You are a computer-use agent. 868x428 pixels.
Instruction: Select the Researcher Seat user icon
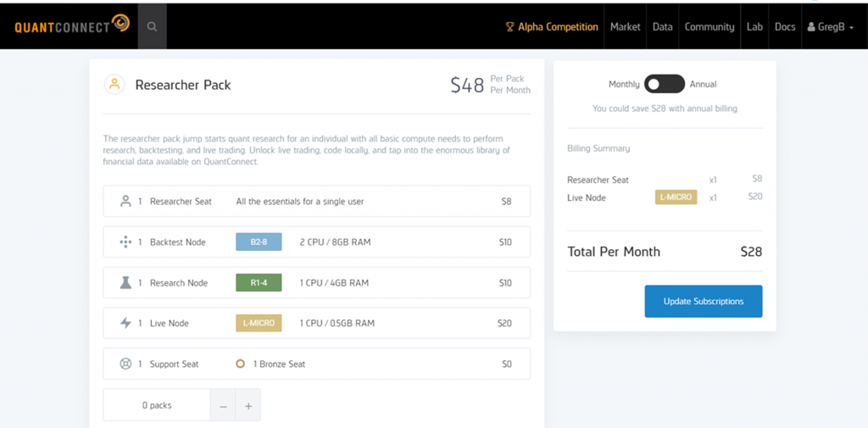tap(125, 201)
